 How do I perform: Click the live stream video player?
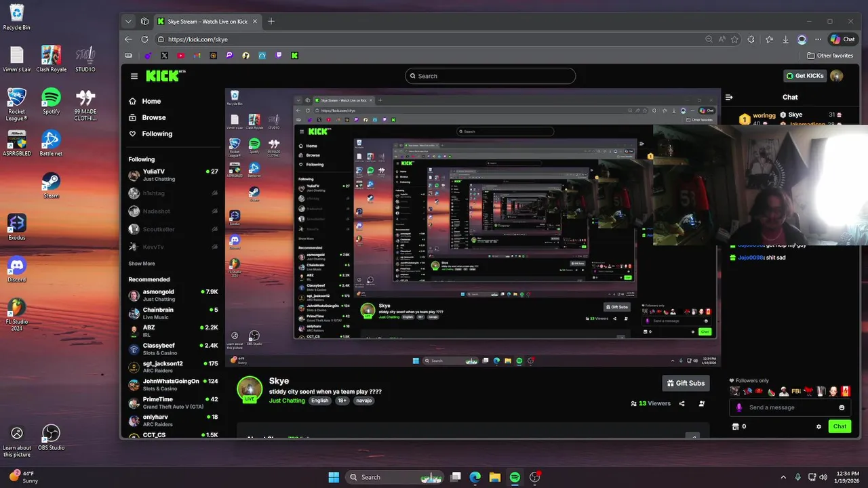[473, 227]
